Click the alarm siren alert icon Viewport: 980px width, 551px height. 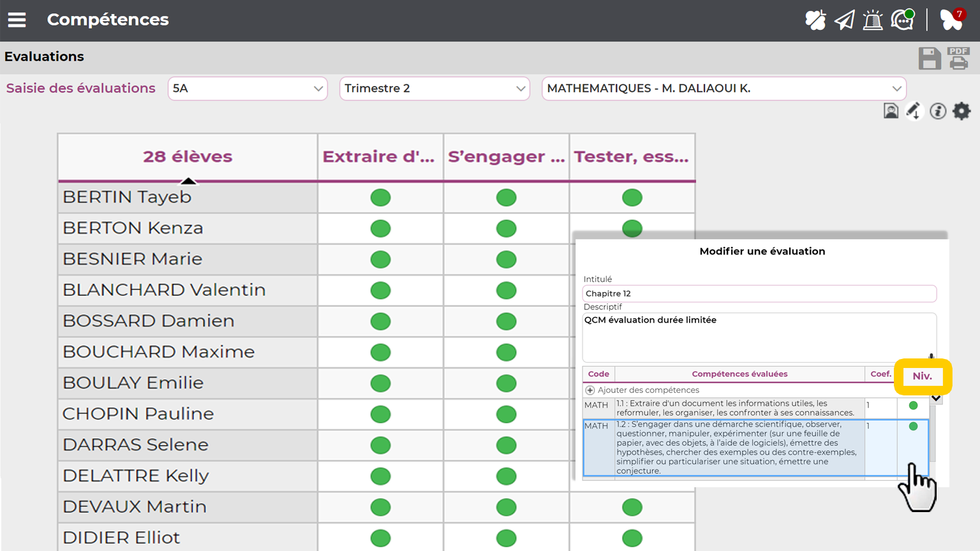(873, 20)
